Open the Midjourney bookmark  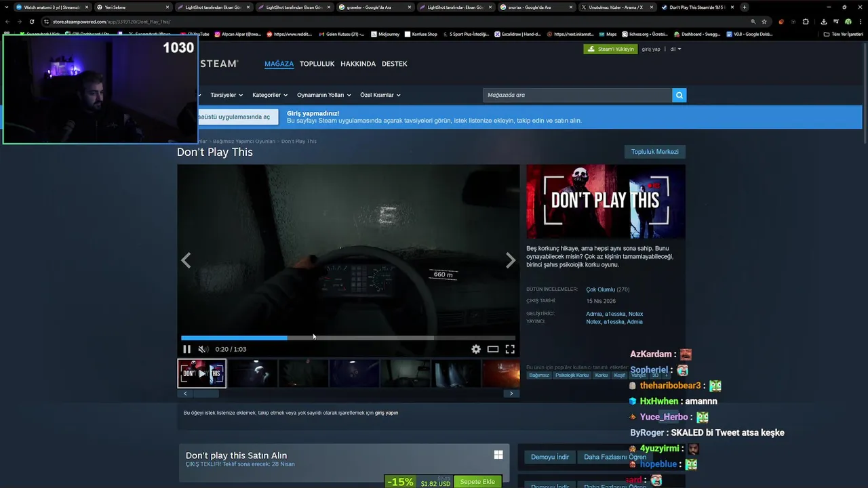click(x=385, y=34)
